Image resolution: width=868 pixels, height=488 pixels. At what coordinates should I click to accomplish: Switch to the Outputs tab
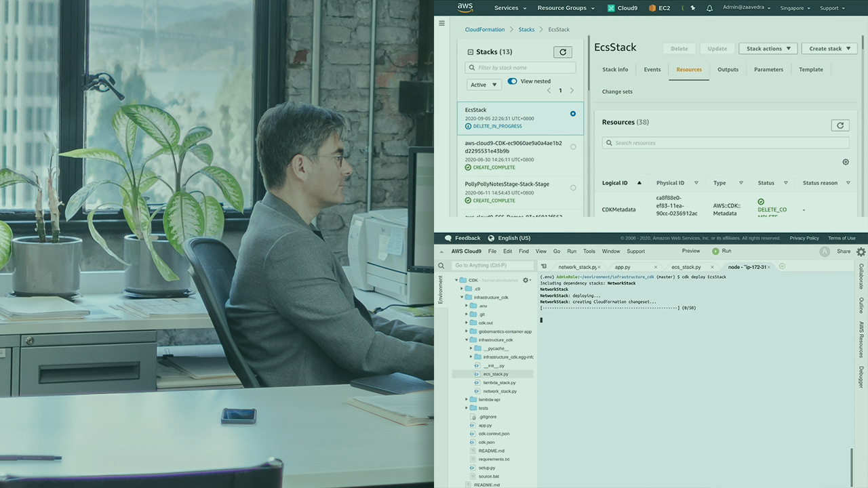pos(728,69)
